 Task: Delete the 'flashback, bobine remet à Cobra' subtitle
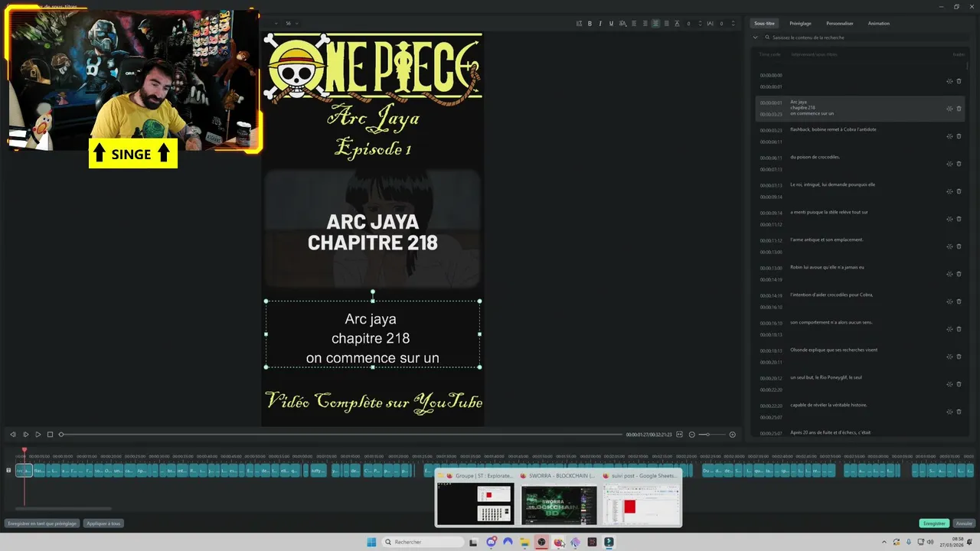pyautogui.click(x=959, y=136)
